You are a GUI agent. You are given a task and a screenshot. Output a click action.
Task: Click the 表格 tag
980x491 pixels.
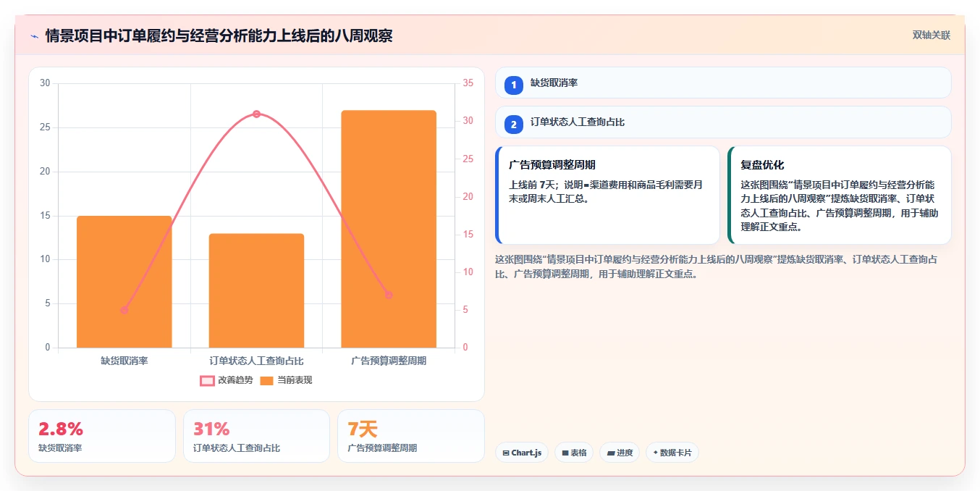pos(574,453)
